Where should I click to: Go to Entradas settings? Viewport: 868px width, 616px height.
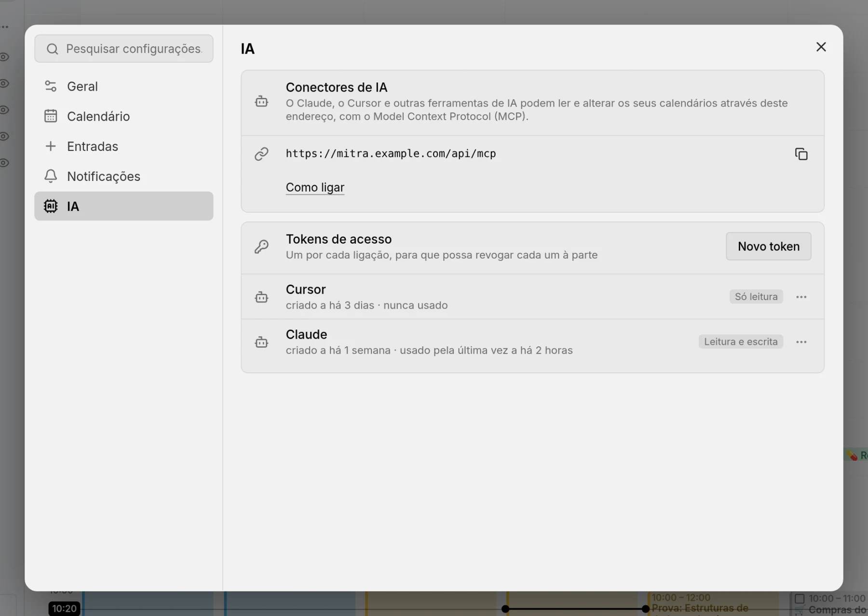pyautogui.click(x=124, y=146)
